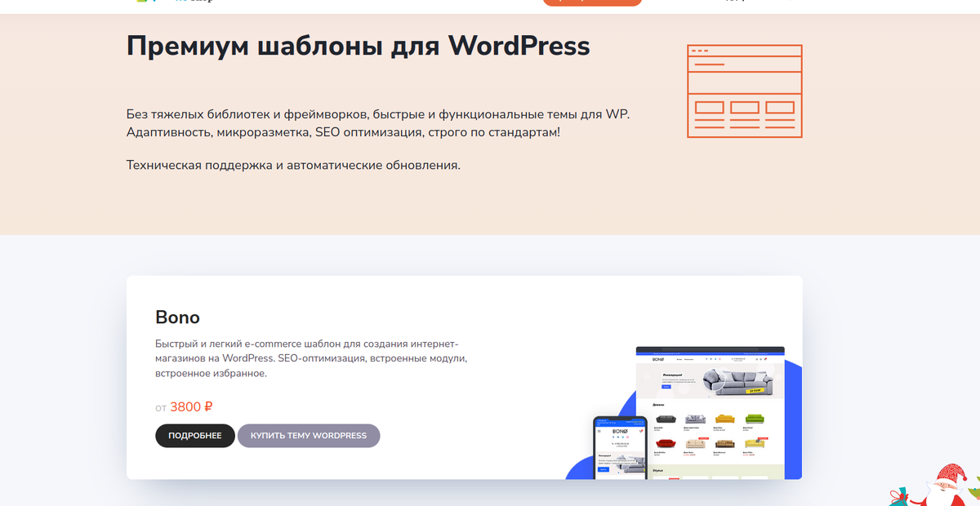Screen dimensions: 980x506
Task: Click the price 'от 3800 ₽'
Action: coord(185,406)
